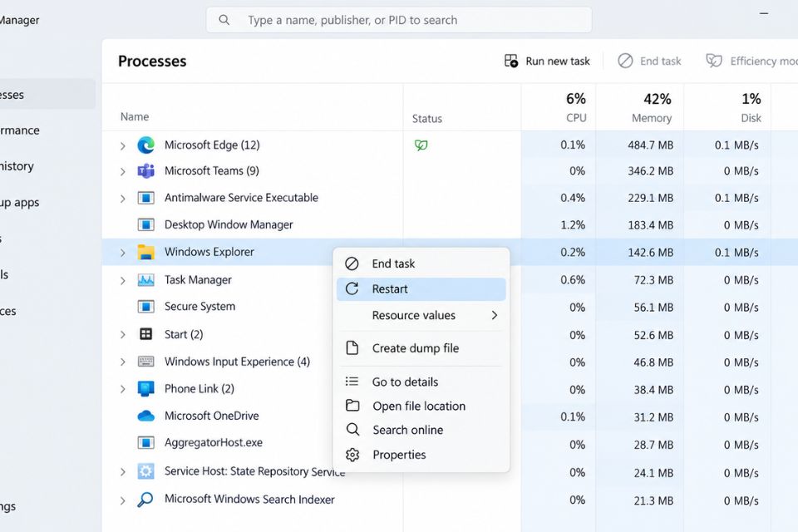This screenshot has height=532, width=798.
Task: Click the Phone Link app icon
Action: pyautogui.click(x=146, y=388)
